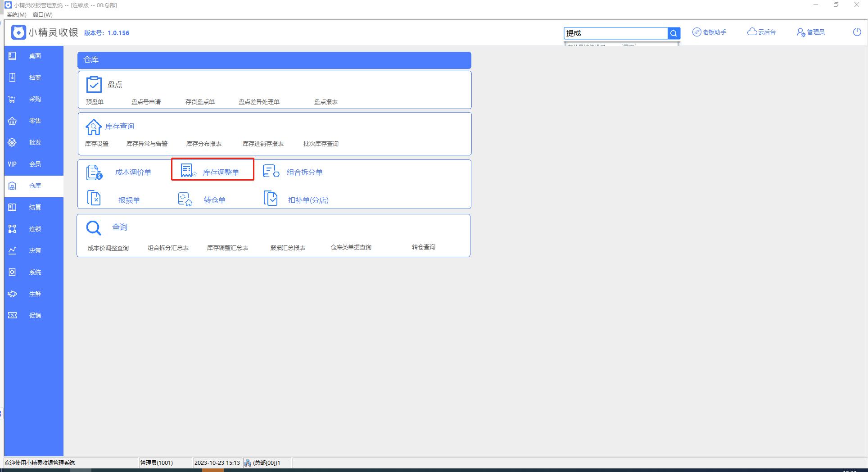The width and height of the screenshot is (868, 472).
Task: Open the VIP 会员 icon
Action: (12, 164)
